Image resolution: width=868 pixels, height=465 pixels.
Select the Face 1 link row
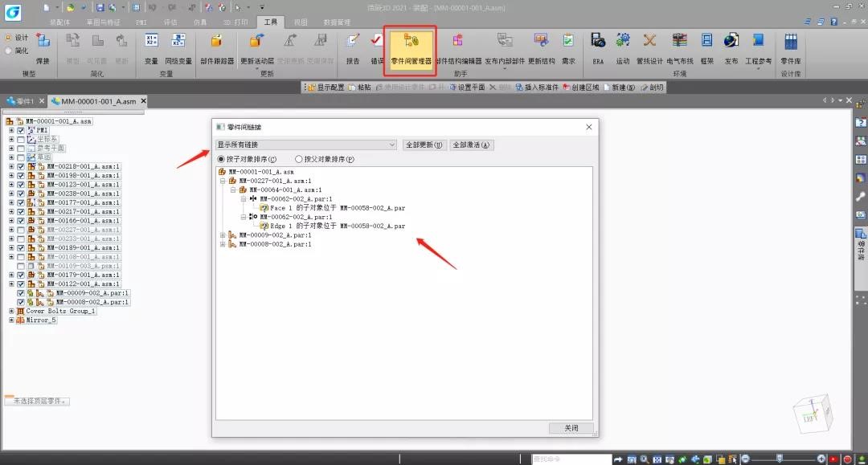tap(333, 208)
